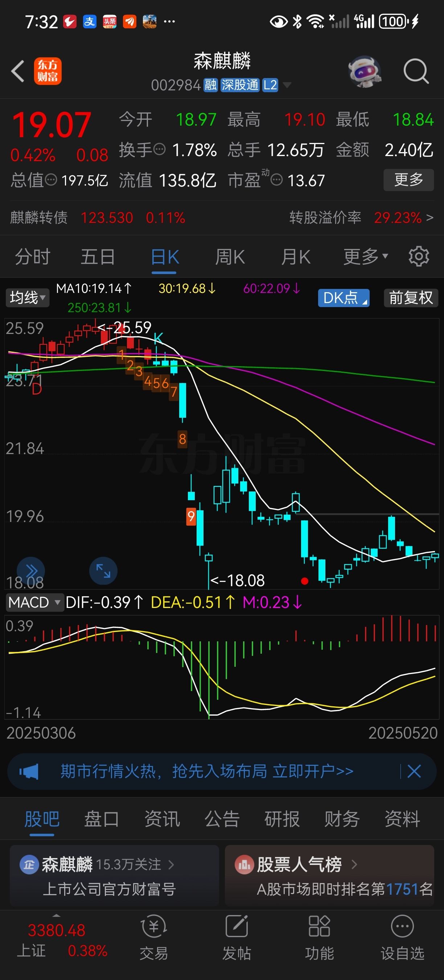
Task: Tap MA10:19.14 moving average value
Action: click(x=94, y=288)
